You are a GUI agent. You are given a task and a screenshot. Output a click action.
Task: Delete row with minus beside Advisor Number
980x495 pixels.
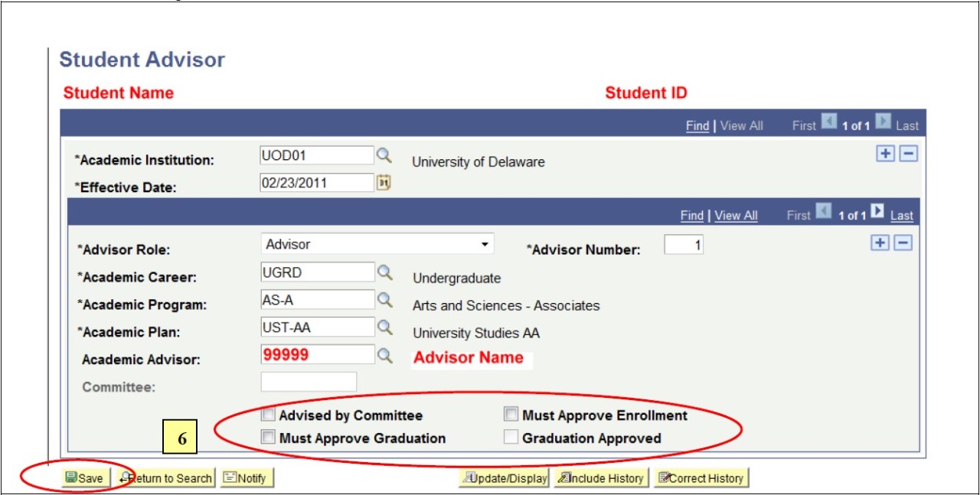tap(903, 243)
